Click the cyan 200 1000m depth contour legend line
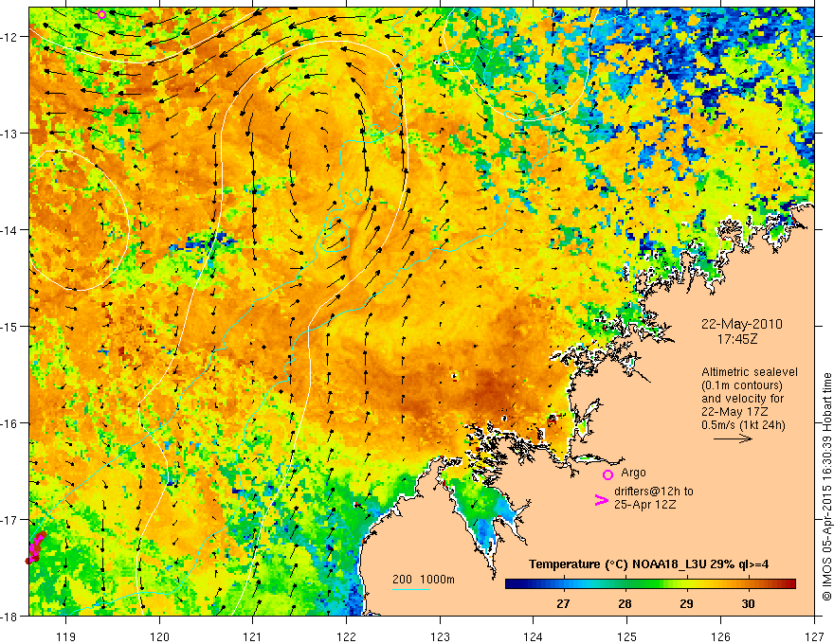Screen dimensions: 834x644 411,589
